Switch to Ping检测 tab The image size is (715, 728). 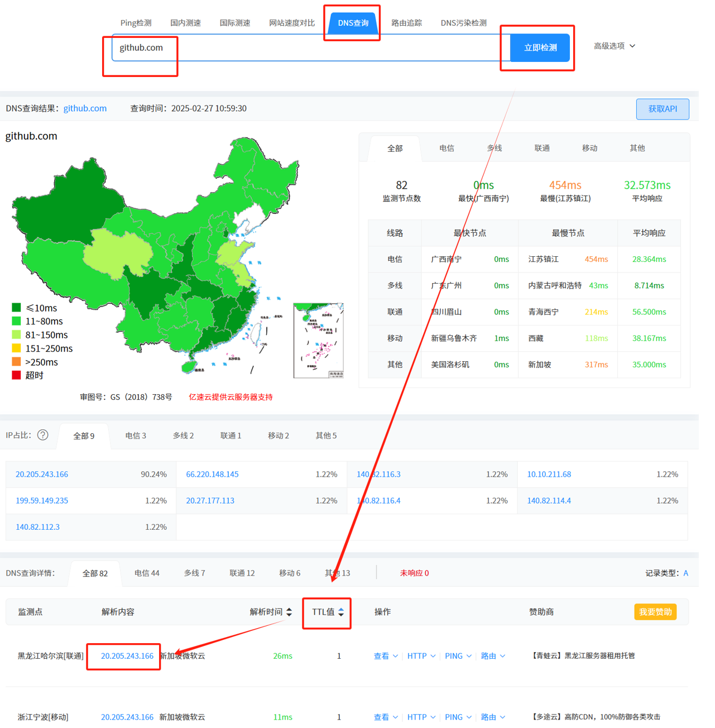tap(136, 23)
